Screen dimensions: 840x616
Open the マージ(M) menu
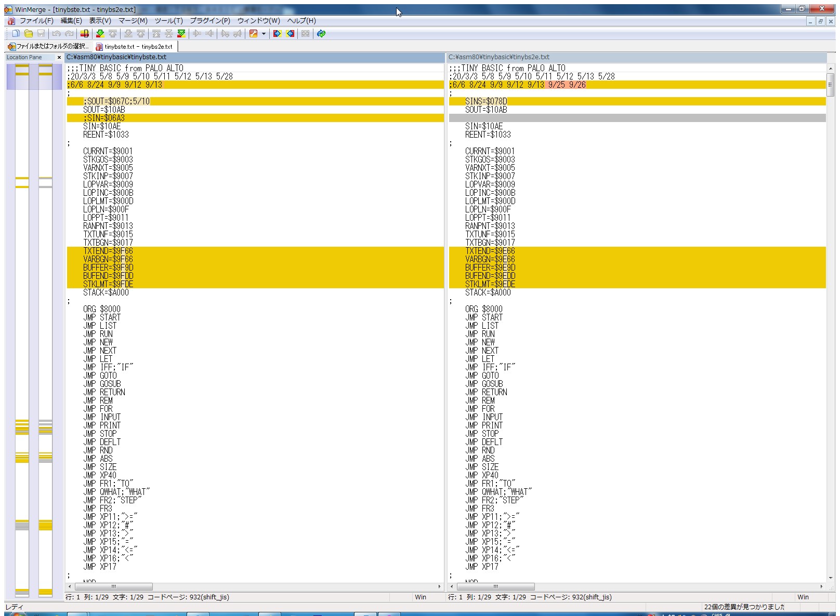[x=133, y=21]
